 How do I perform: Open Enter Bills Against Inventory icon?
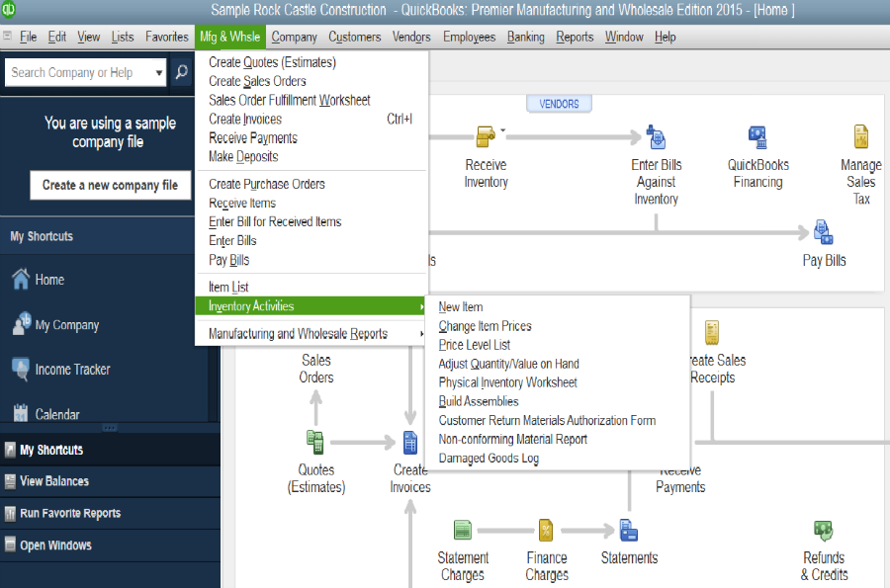657,136
